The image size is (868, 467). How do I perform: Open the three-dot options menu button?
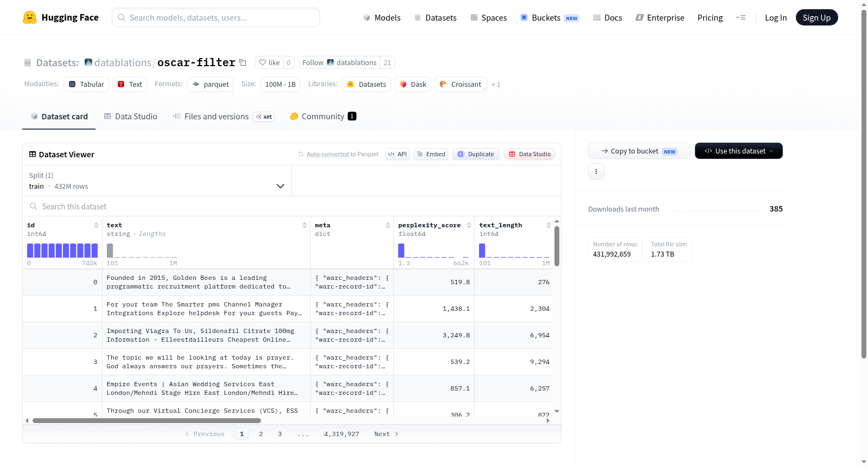(596, 171)
